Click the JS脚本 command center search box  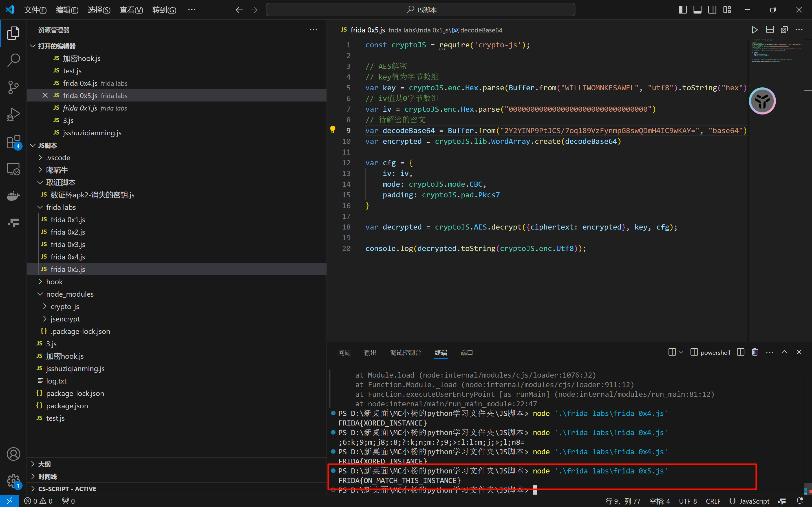click(x=420, y=10)
